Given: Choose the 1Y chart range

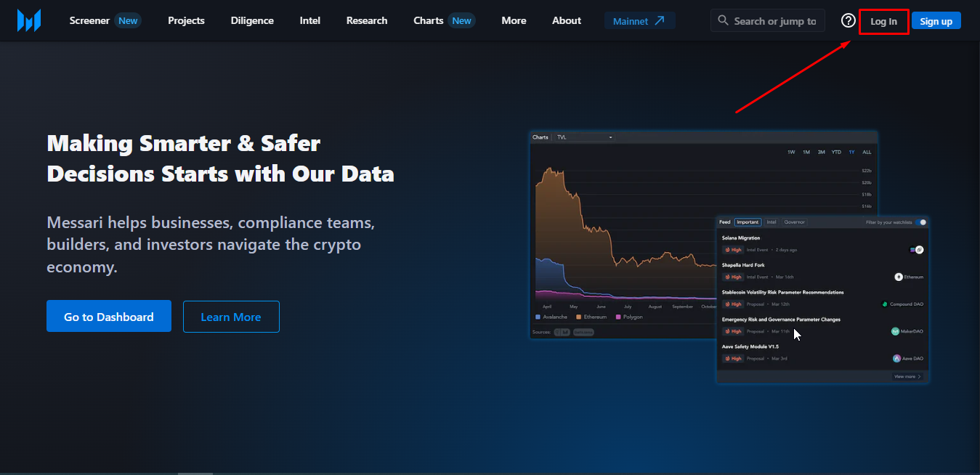Looking at the screenshot, I should coord(852,153).
